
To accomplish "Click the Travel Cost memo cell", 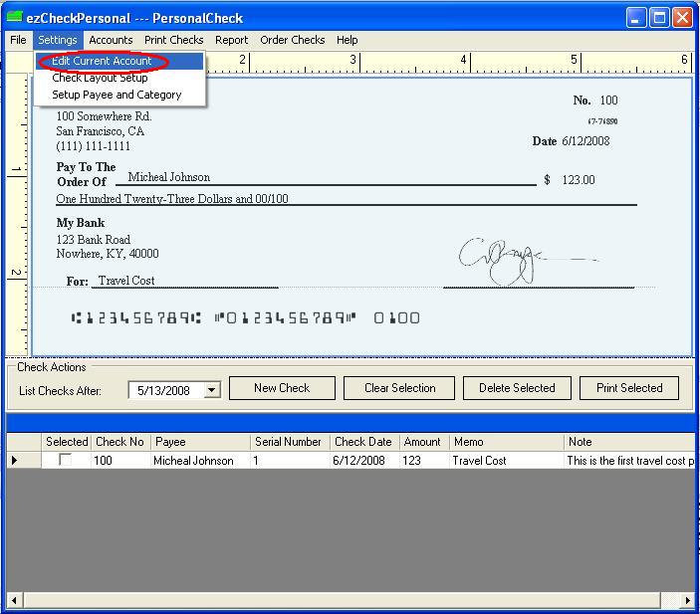I will click(506, 461).
